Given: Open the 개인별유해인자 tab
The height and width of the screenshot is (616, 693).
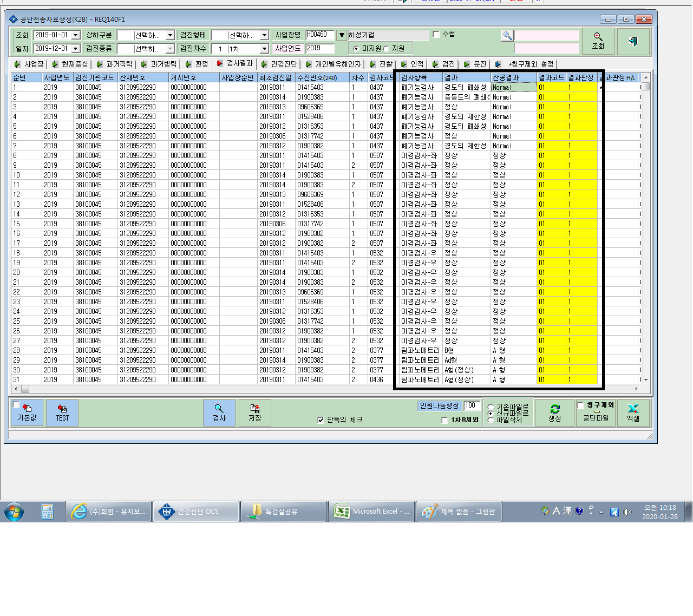Looking at the screenshot, I should 334,64.
